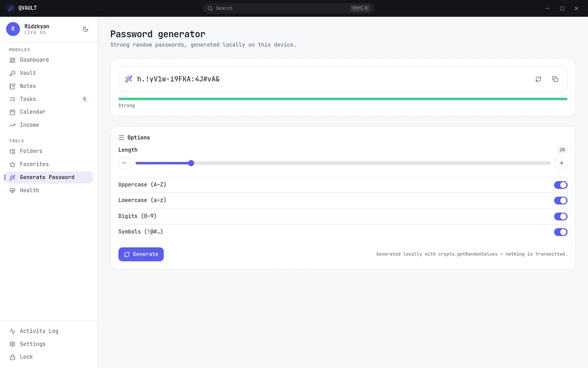588x368 pixels.
Task: Regenerate the password with the refresh icon
Action: [x=539, y=79]
